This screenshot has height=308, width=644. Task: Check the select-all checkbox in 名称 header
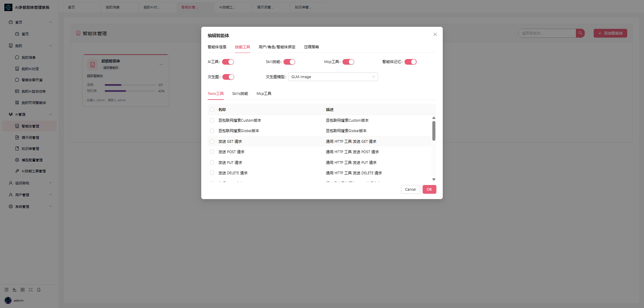click(x=212, y=110)
